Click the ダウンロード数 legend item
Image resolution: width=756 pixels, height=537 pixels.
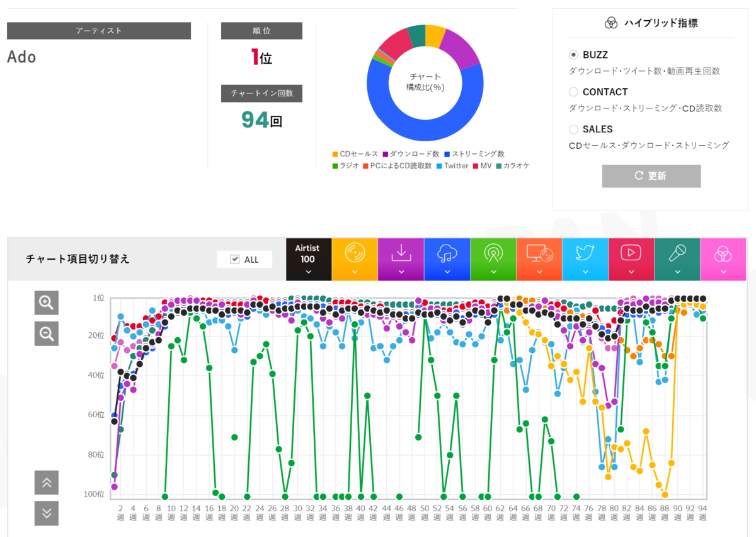tap(411, 154)
